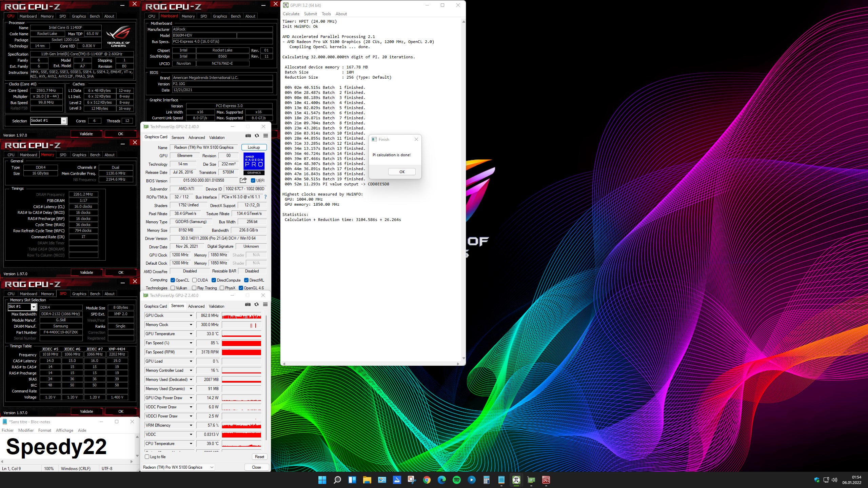The height and width of the screenshot is (488, 868).
Task: Toggle the UEFI checkbox
Action: coord(253,181)
